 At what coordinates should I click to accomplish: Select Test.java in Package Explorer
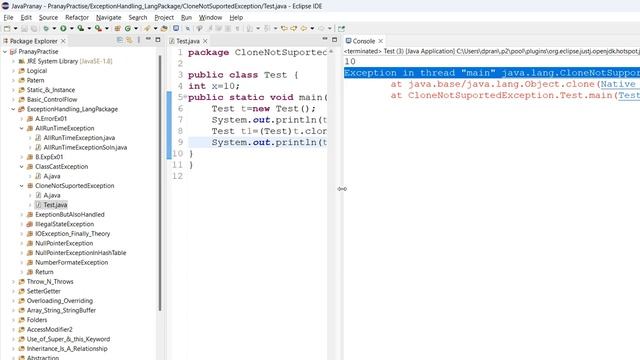(55, 205)
